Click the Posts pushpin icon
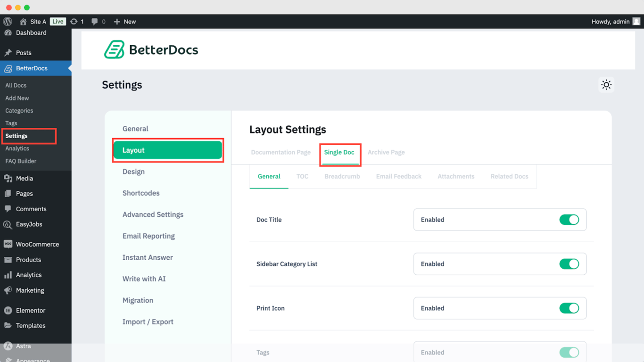Screen dimensions: 644x362 tap(8, 53)
